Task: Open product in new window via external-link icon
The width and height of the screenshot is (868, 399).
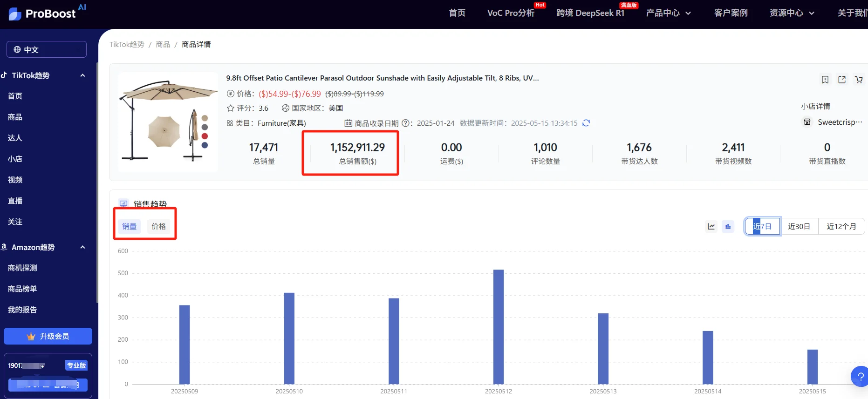Action: [x=842, y=80]
